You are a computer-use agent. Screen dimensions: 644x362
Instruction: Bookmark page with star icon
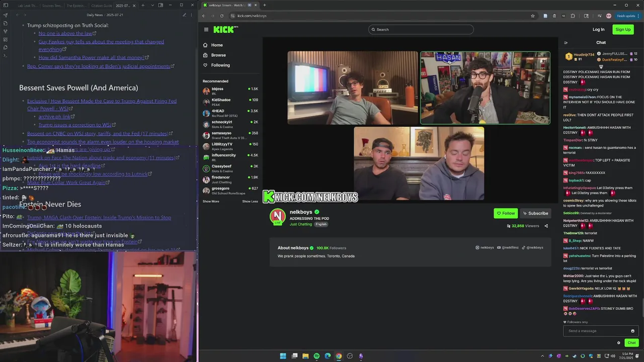tap(533, 16)
